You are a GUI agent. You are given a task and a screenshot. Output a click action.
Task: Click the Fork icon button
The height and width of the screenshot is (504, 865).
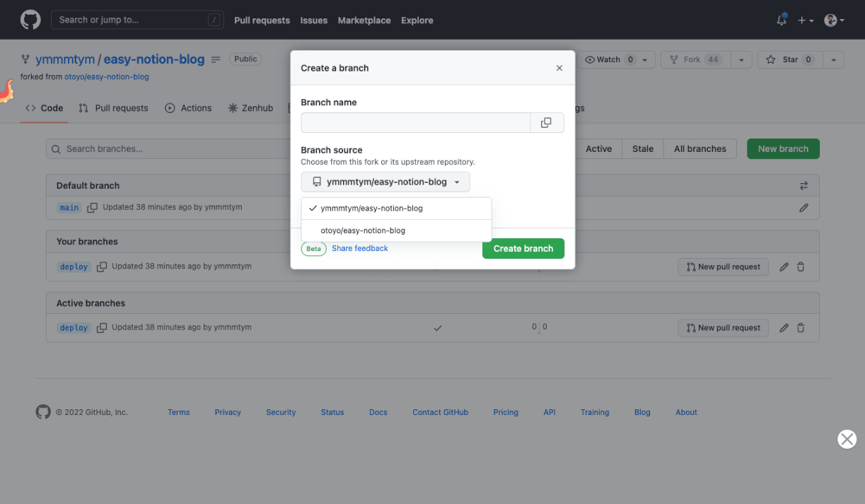click(673, 59)
